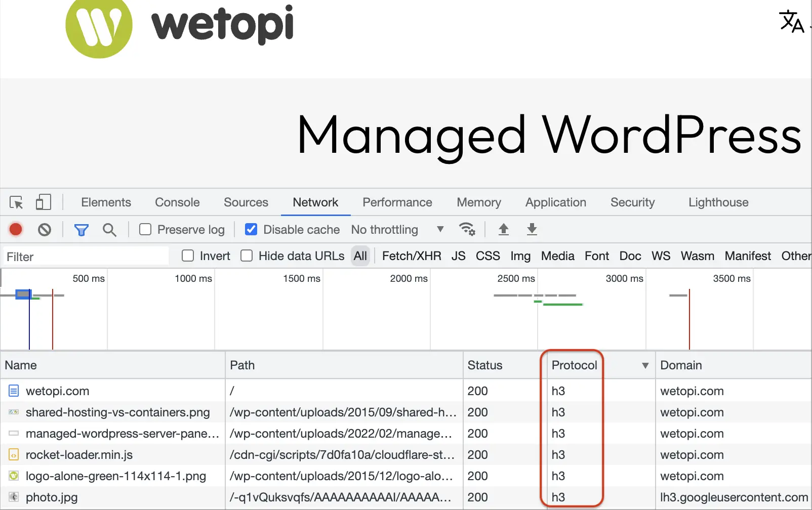Select the rocket-loader.min.js request
The width and height of the screenshot is (812, 510).
click(x=406, y=455)
